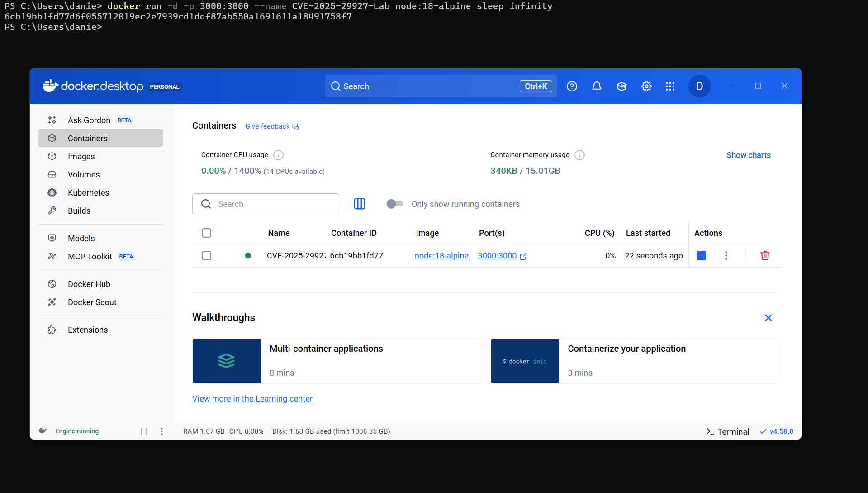Click View more in the Learning center
The height and width of the screenshot is (493, 868).
click(x=252, y=399)
